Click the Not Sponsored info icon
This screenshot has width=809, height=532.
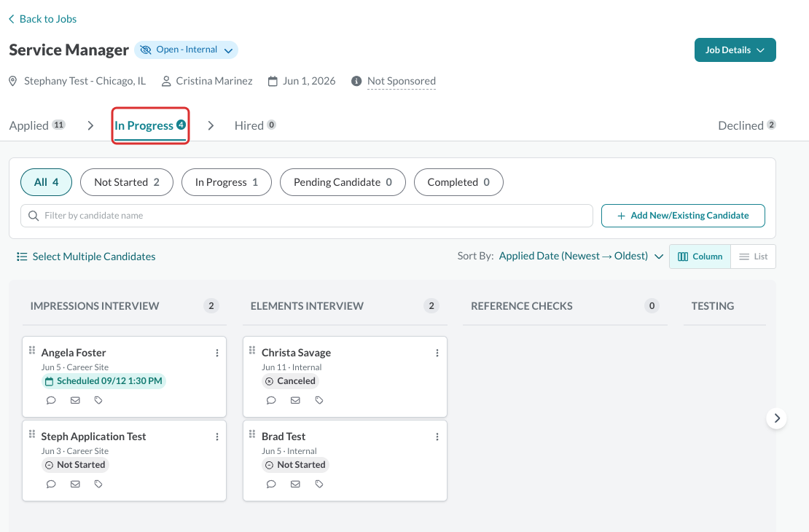(356, 81)
